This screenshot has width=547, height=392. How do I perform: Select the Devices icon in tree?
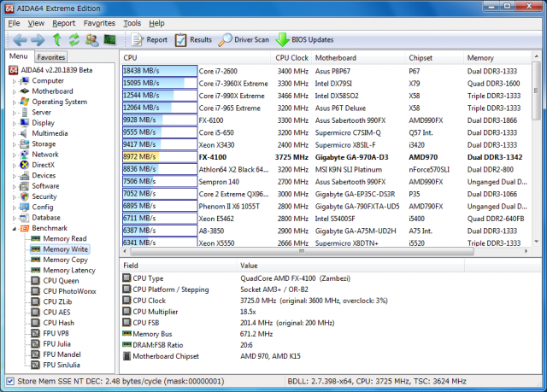(x=25, y=176)
